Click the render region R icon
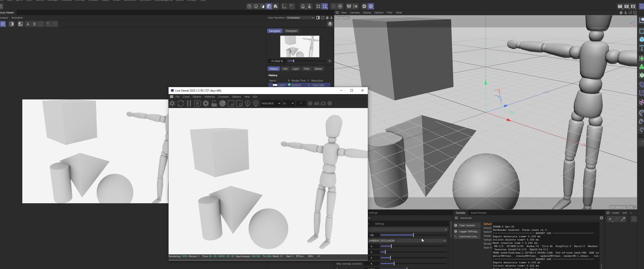644x269 pixels. tap(197, 103)
